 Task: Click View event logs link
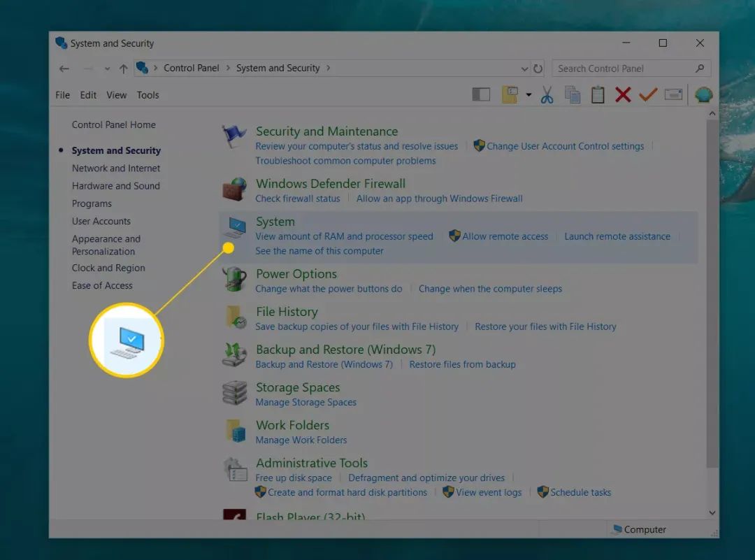point(489,492)
